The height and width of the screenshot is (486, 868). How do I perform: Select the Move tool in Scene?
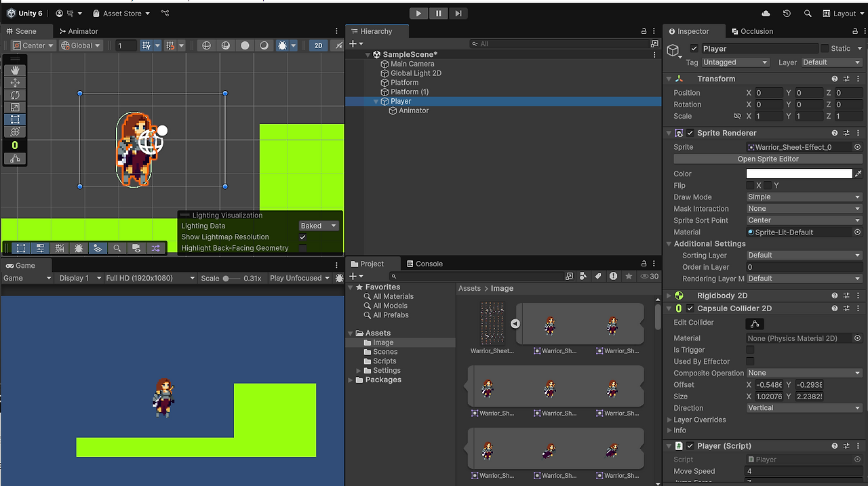pos(15,83)
